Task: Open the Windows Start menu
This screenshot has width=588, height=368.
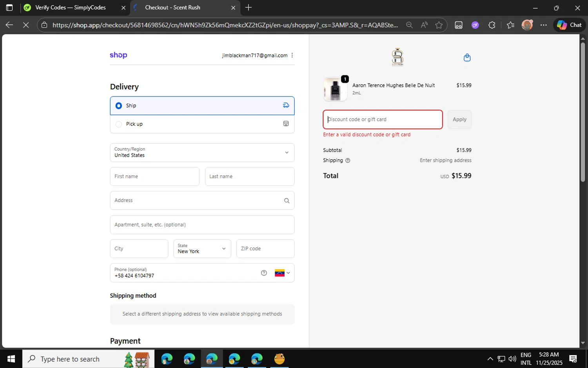Action: tap(11, 359)
